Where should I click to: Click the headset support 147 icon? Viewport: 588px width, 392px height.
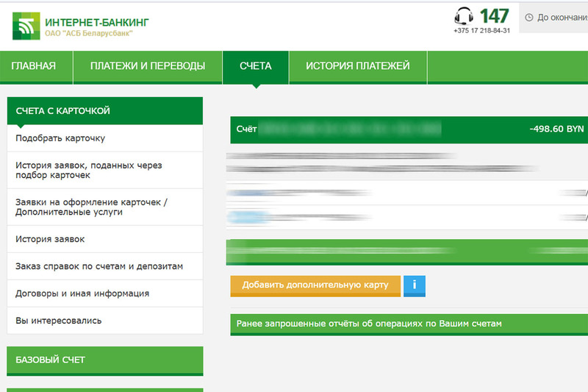pos(463,16)
